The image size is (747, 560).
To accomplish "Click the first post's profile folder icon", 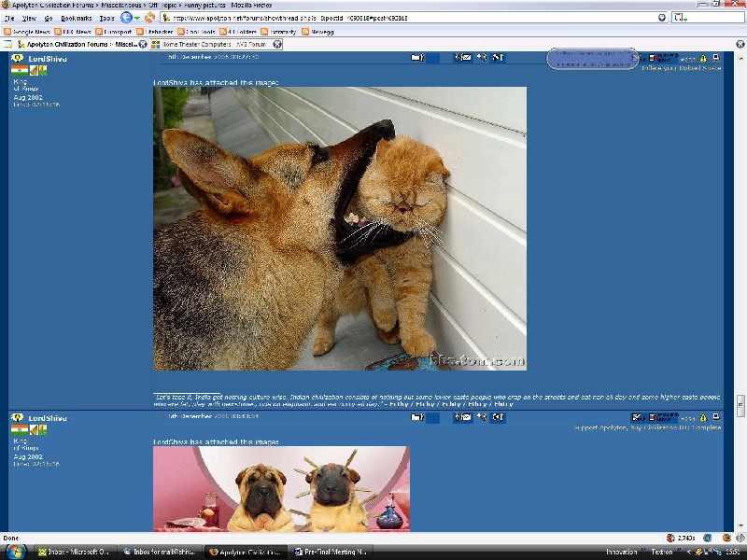I will pyautogui.click(x=416, y=58).
